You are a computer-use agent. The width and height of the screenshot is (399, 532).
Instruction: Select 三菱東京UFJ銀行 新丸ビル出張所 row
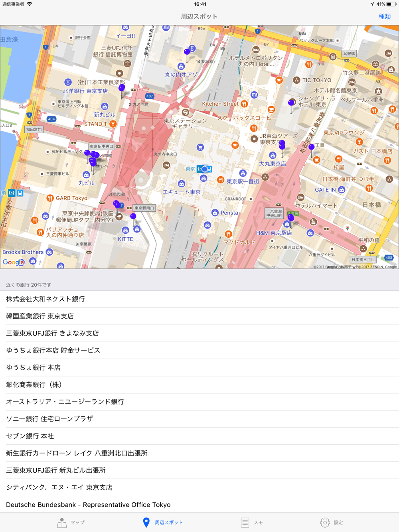click(199, 471)
